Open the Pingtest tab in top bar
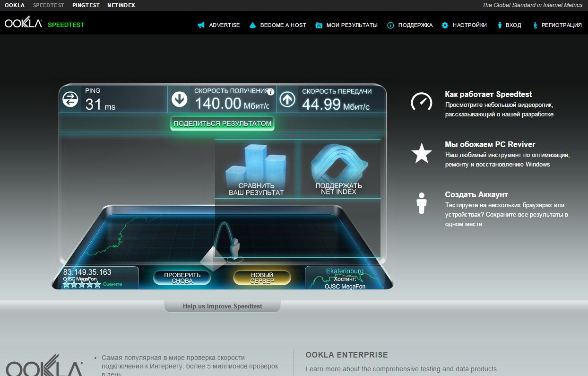This screenshot has height=376, width=588. click(86, 5)
